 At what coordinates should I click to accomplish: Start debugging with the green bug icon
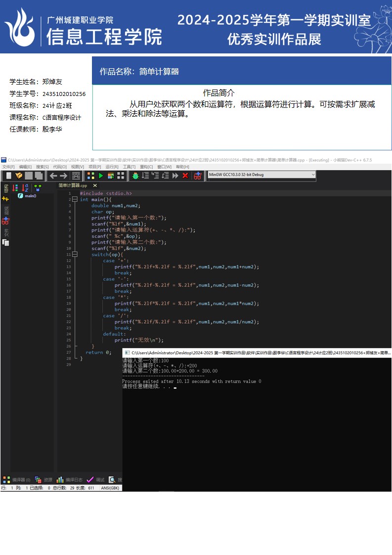(135, 176)
